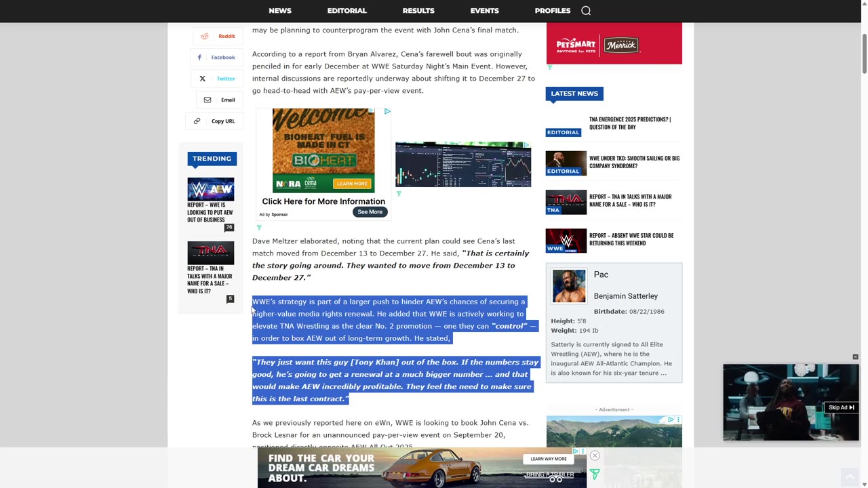The width and height of the screenshot is (868, 488).
Task: Open Pac profile photo
Action: point(569,286)
